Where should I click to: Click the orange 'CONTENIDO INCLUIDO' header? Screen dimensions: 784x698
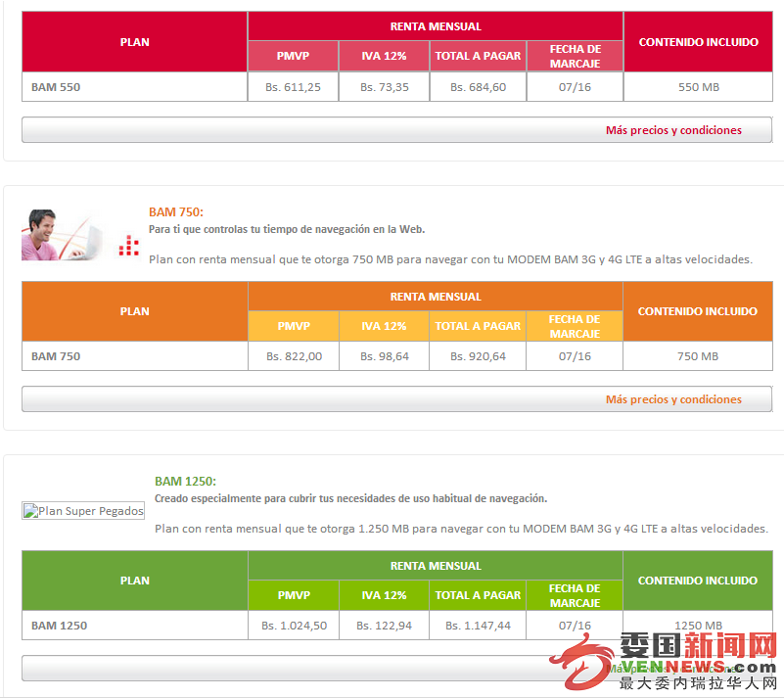[698, 311]
